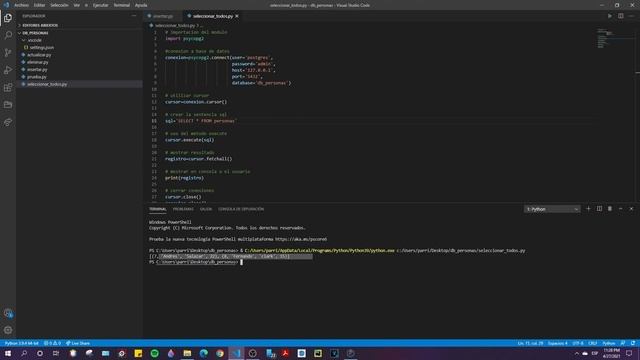The height and width of the screenshot is (360, 640).
Task: Open Run and Debug view
Action: [x=8, y=70]
